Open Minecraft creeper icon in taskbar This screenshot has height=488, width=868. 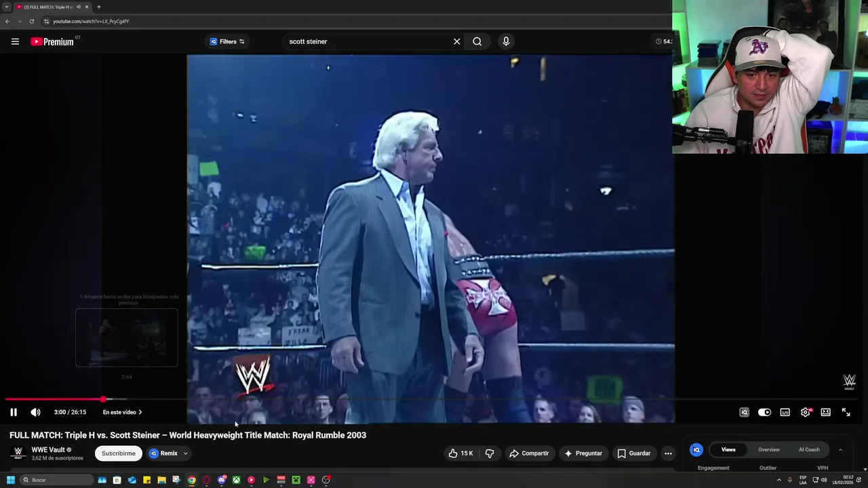(296, 480)
